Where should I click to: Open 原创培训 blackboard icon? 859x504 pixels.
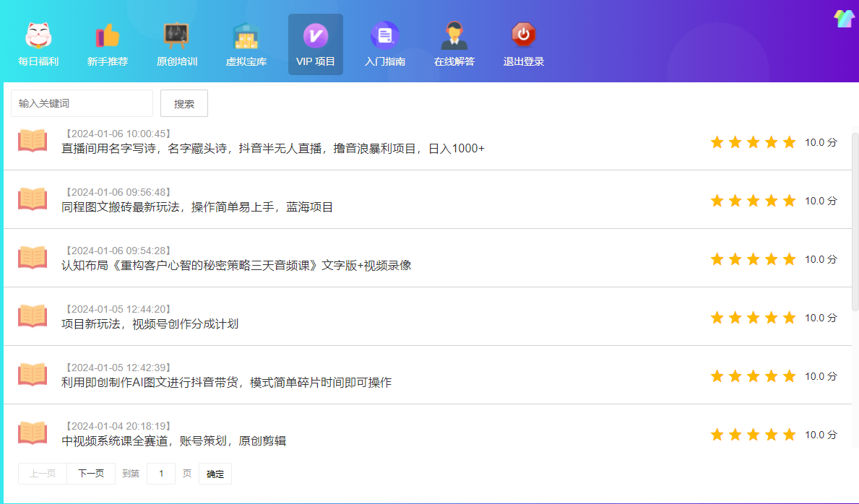[x=176, y=36]
